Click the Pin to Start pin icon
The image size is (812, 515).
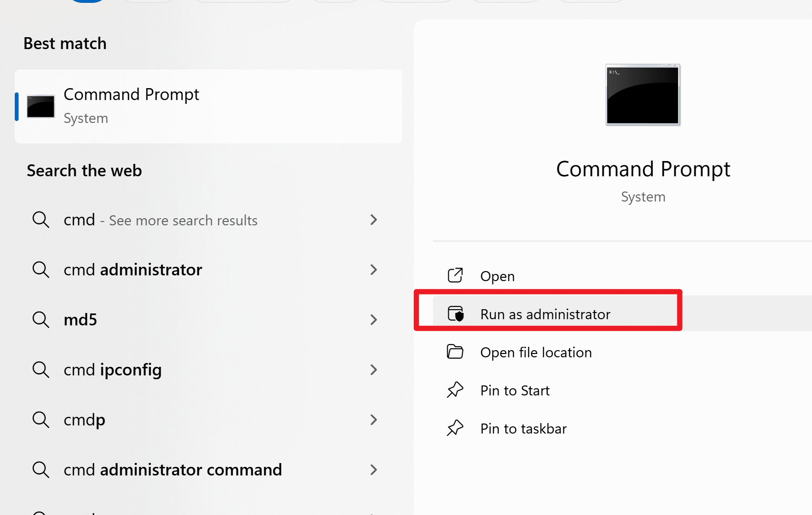tap(455, 390)
